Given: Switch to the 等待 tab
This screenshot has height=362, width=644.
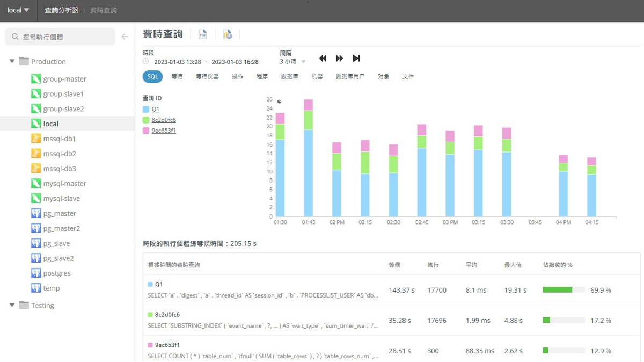Looking at the screenshot, I should pos(177,77).
